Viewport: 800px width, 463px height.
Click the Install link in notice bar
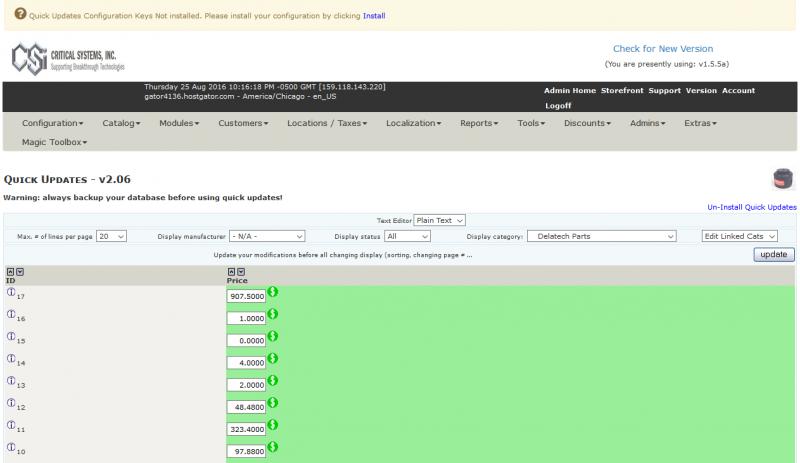click(374, 16)
